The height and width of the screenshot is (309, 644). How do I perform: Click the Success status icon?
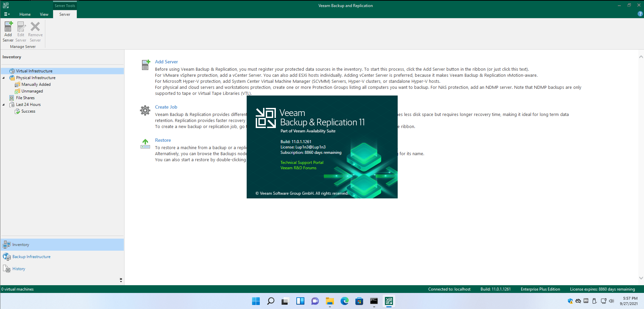17,111
